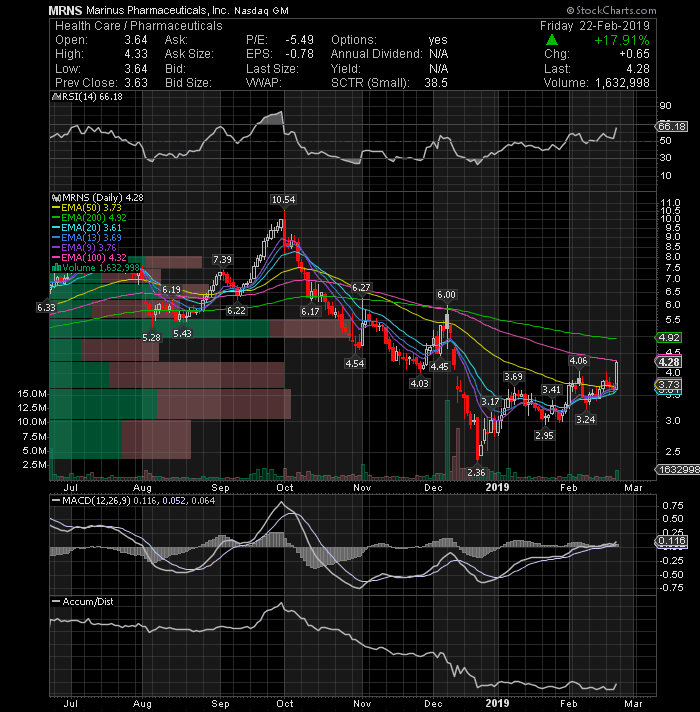Click the Marinus Pharmaceuticals, Inc. company name
Screen dimensions: 700x712
point(158,10)
